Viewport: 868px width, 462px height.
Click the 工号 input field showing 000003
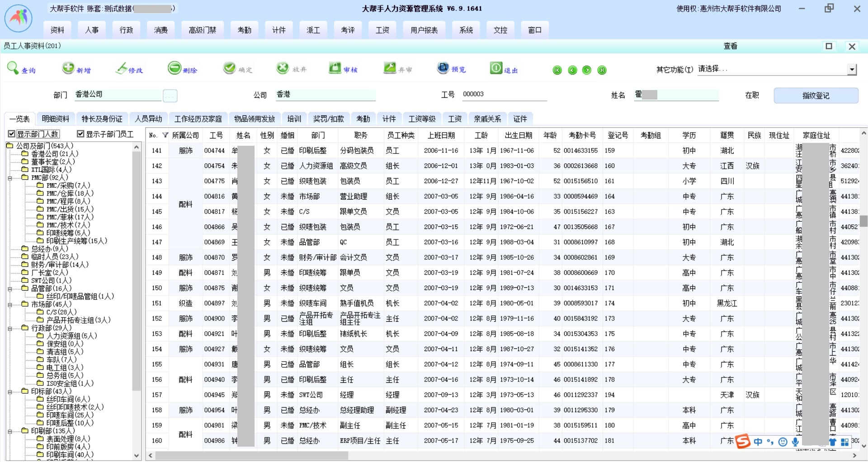tap(504, 94)
